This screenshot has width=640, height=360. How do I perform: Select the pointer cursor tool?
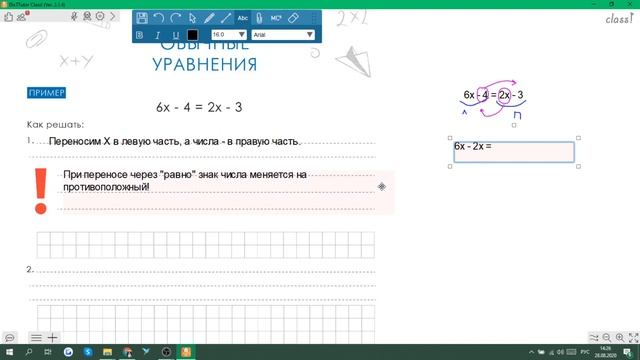coord(192,18)
